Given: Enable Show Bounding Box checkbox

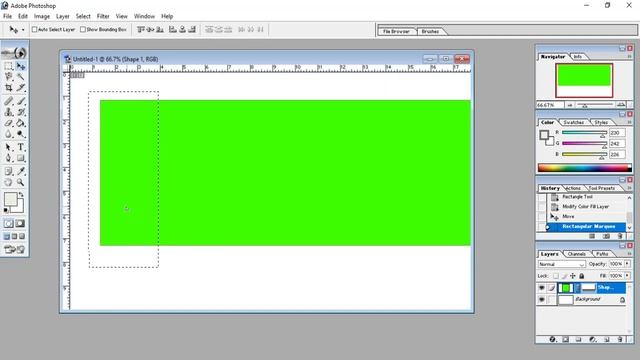Looking at the screenshot, I should pos(83,29).
